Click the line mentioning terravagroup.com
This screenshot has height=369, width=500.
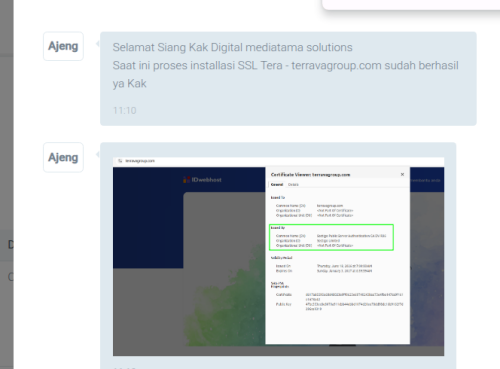point(285,65)
